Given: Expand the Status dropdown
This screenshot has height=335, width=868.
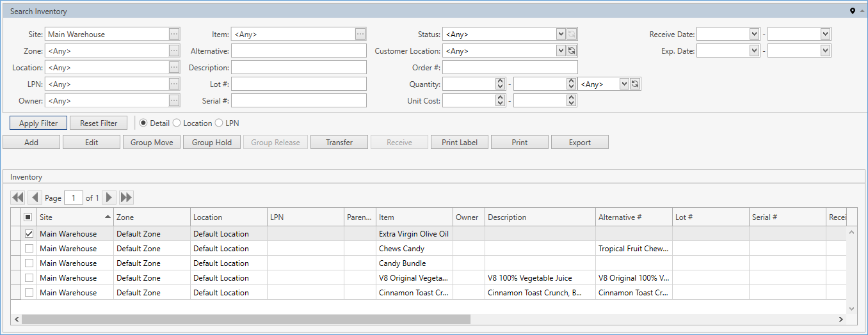Looking at the screenshot, I should point(561,35).
